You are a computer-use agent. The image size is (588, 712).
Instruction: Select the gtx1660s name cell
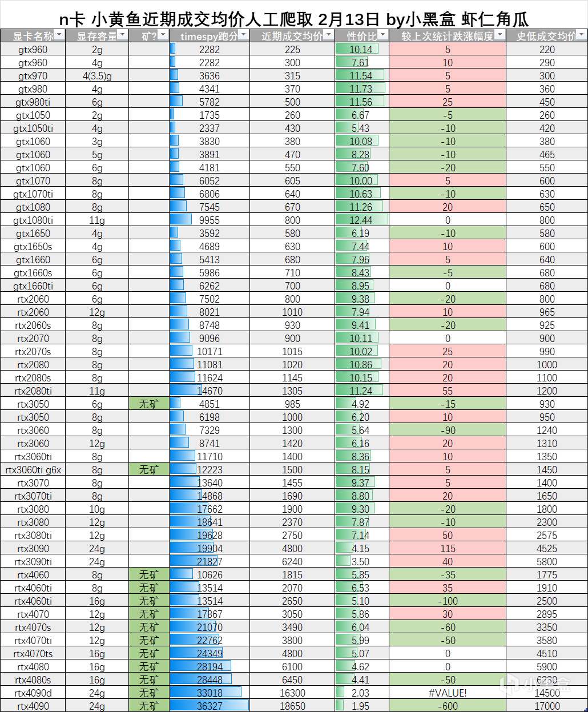(33, 273)
